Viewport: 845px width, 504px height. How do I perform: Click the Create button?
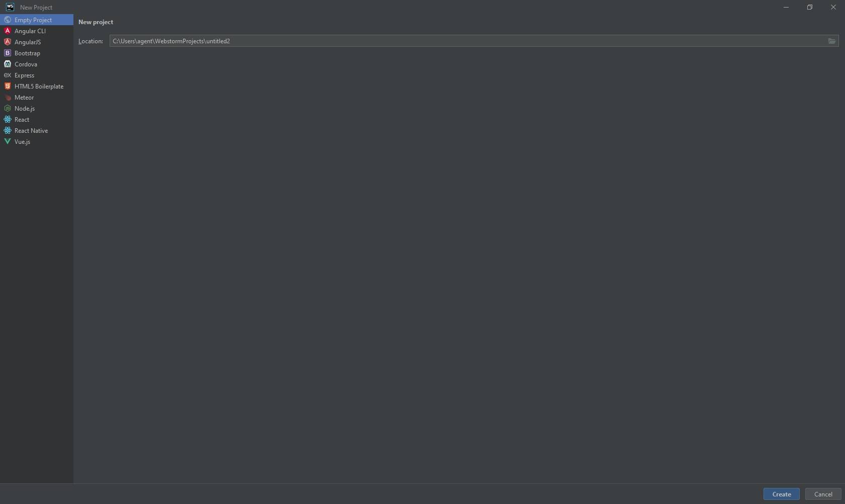(782, 494)
